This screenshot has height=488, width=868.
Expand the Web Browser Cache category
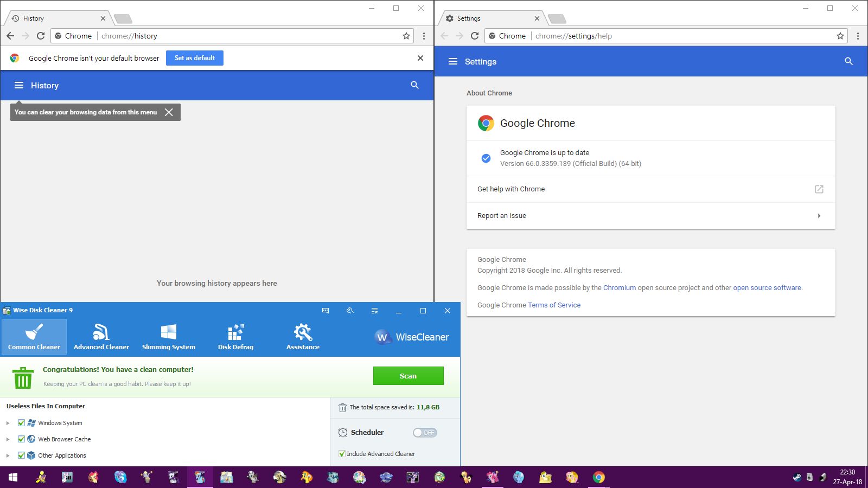click(8, 439)
